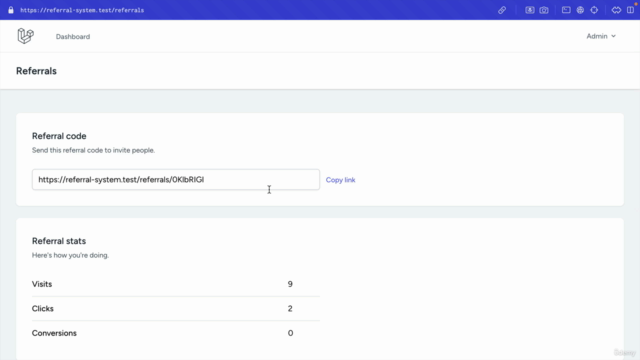Image resolution: width=640 pixels, height=360 pixels.
Task: Click the Referrals page heading
Action: point(36,71)
